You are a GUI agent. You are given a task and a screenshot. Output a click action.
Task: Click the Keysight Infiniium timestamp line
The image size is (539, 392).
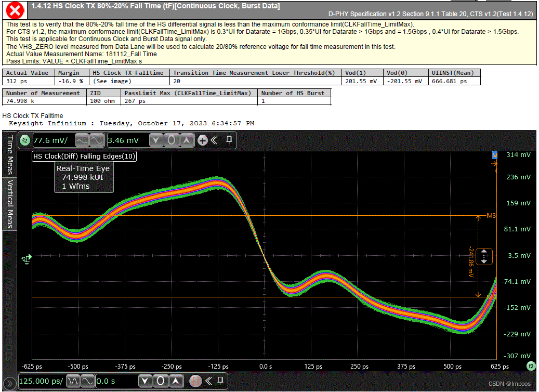(x=132, y=123)
